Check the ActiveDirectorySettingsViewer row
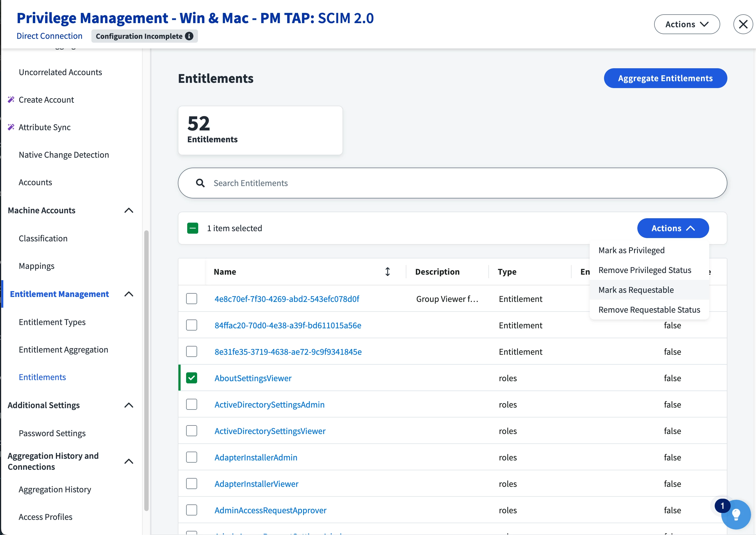This screenshot has height=535, width=756. pos(191,431)
